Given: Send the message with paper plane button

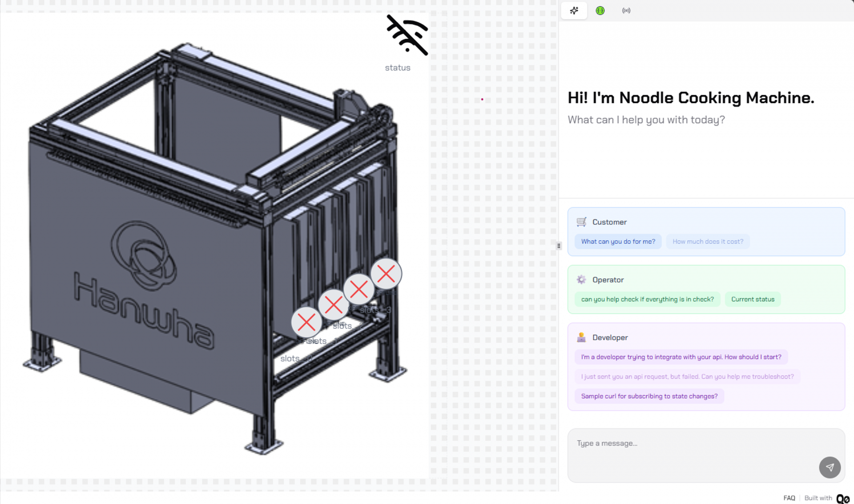Looking at the screenshot, I should 830,467.
